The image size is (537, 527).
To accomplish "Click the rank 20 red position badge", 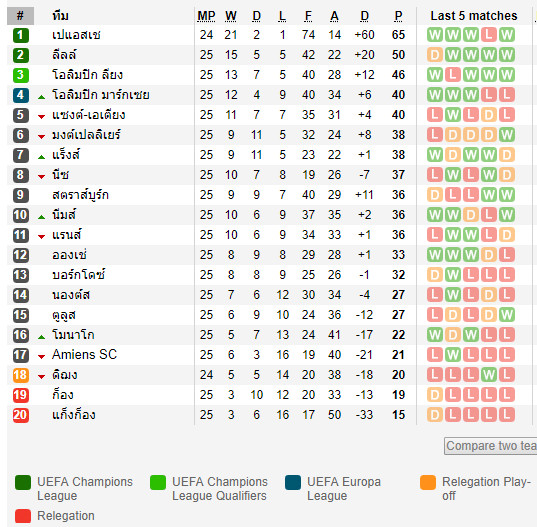I will click(x=21, y=415).
